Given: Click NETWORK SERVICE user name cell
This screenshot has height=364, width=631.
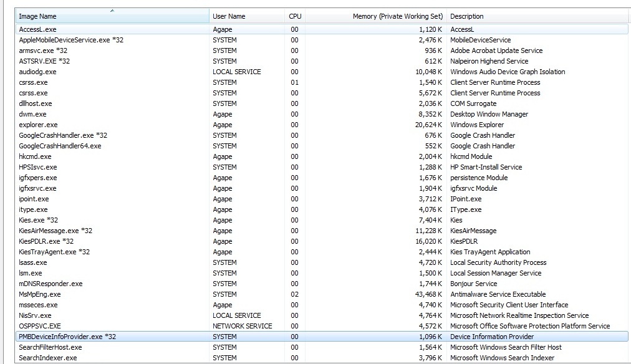Looking at the screenshot, I should click(x=243, y=326).
